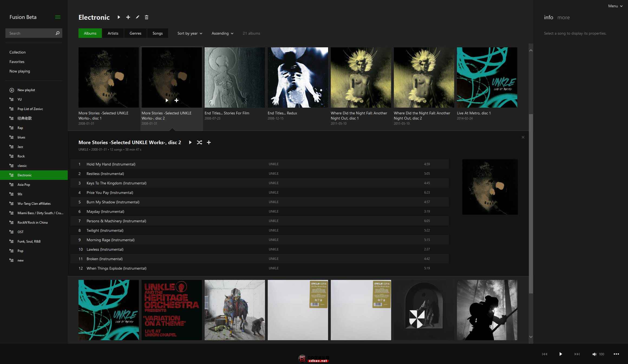The height and width of the screenshot is (364, 628).
Task: Edit the Electronic playlist with pencil icon
Action: (x=138, y=17)
